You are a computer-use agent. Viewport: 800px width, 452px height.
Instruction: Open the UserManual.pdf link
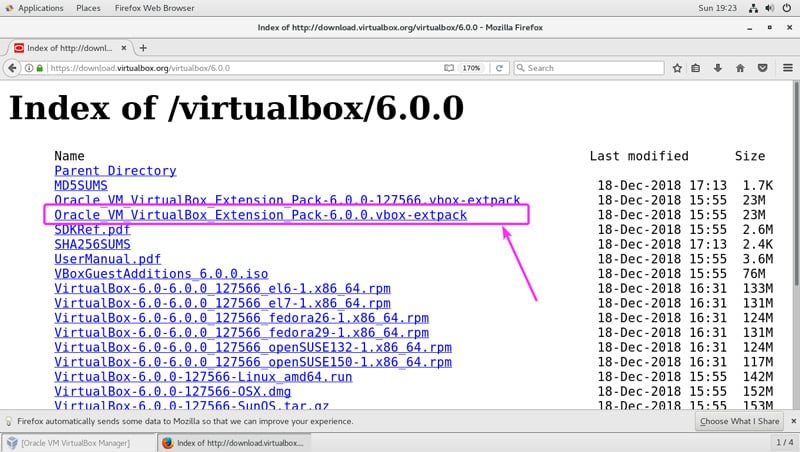point(108,259)
